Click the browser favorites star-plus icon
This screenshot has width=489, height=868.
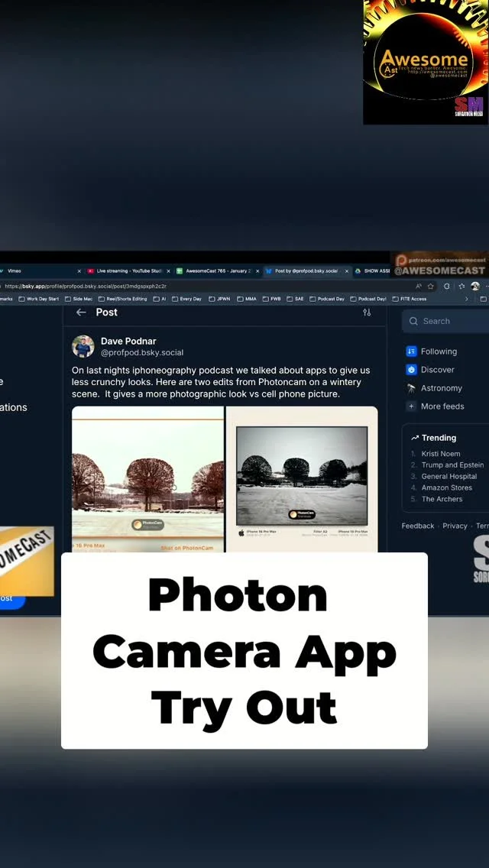[461, 287]
